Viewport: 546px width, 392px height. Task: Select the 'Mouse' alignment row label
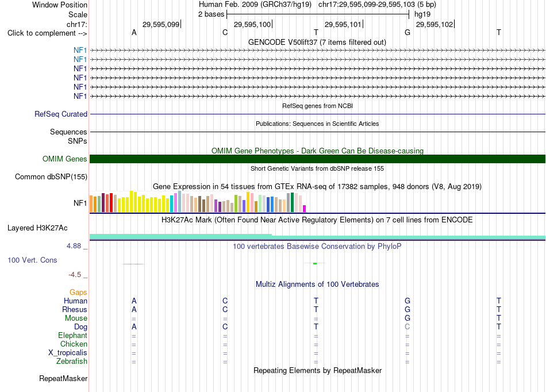pyautogui.click(x=76, y=318)
